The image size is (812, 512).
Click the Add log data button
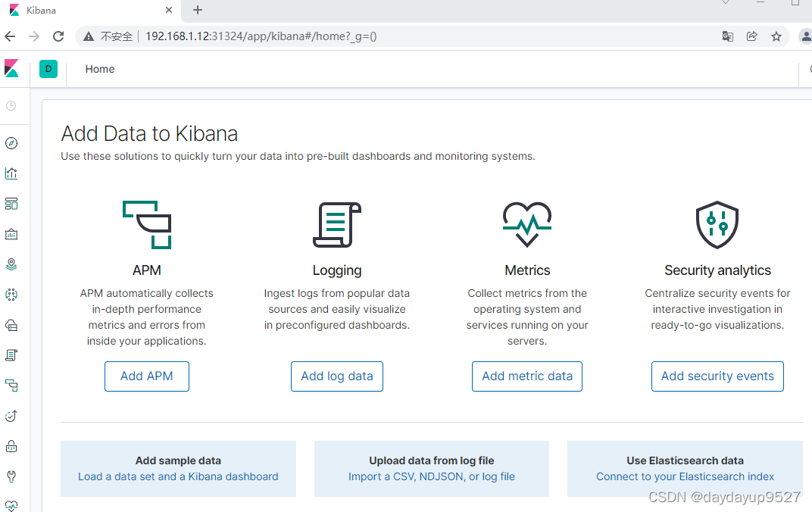click(337, 376)
